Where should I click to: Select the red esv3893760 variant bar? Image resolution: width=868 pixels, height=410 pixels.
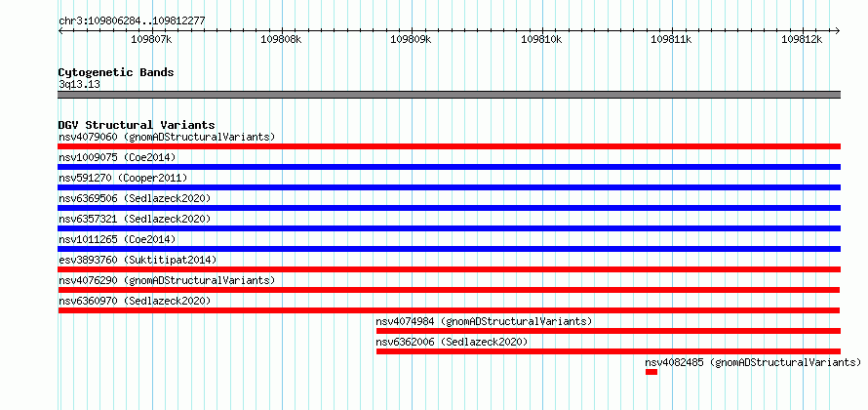click(449, 269)
